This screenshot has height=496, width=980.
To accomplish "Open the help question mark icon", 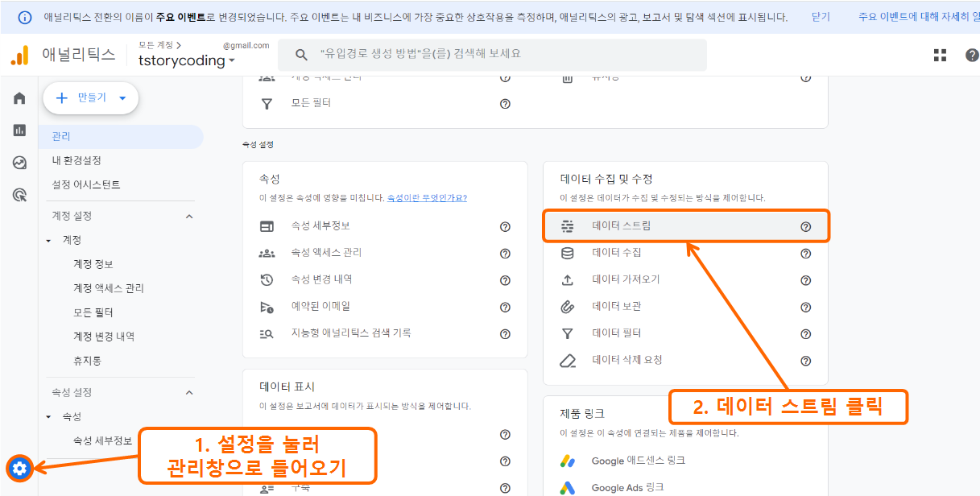I will click(x=971, y=55).
